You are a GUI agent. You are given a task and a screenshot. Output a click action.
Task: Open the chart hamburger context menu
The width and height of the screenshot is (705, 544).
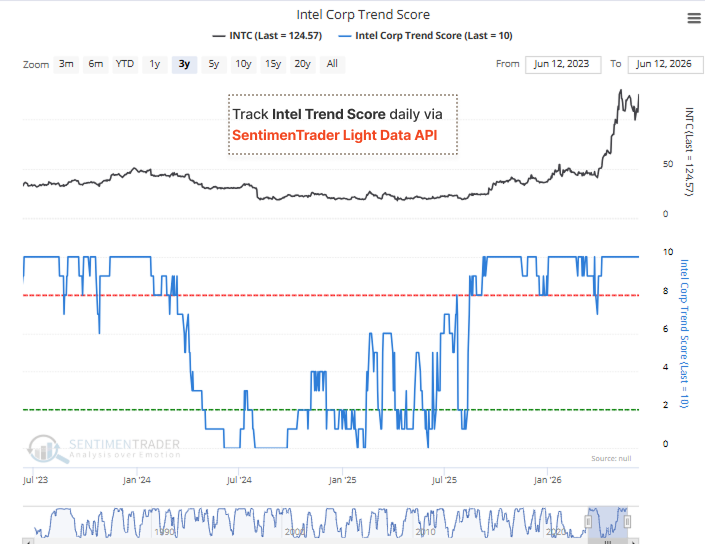point(694,18)
